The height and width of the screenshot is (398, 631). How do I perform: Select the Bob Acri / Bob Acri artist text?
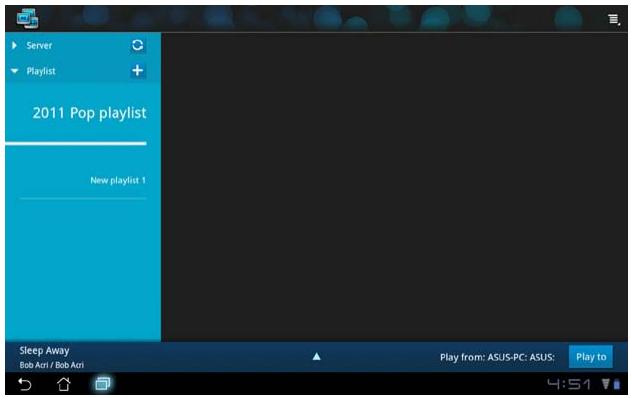(x=52, y=365)
